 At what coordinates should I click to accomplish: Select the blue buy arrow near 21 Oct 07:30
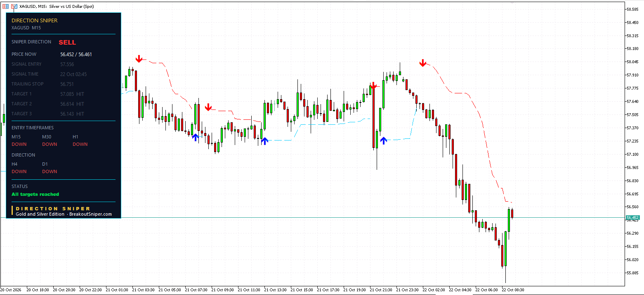[x=195, y=137]
